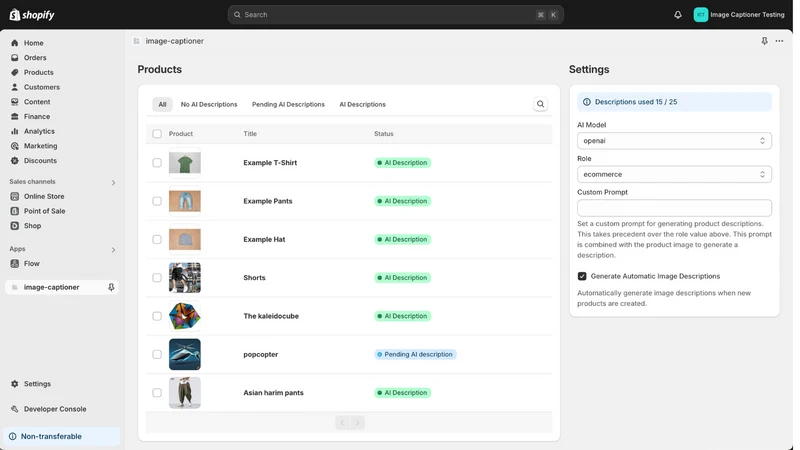
Task: Click the Settings gear icon in sidebar
Action: [15, 384]
